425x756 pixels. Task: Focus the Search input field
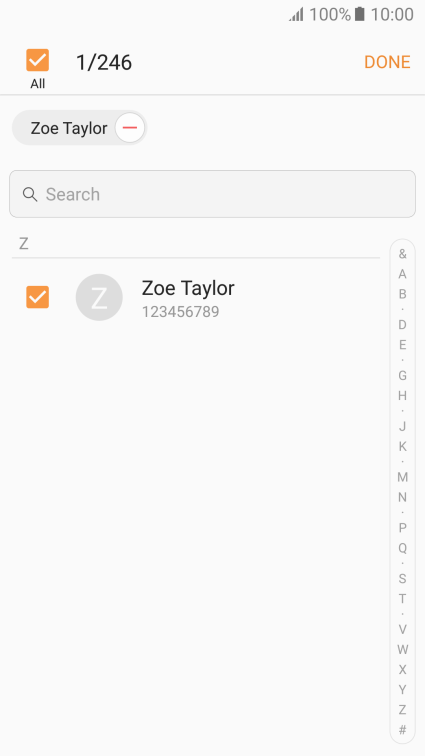pyautogui.click(x=212, y=194)
